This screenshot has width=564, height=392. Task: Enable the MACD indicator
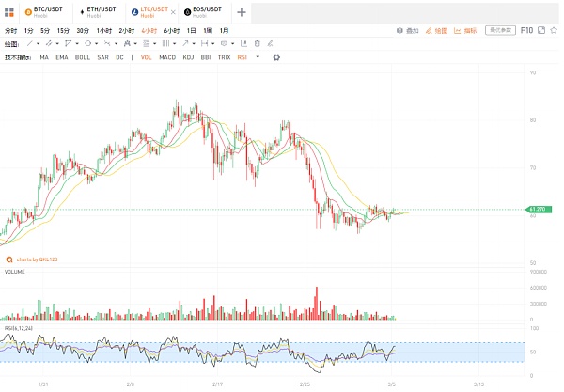click(167, 57)
